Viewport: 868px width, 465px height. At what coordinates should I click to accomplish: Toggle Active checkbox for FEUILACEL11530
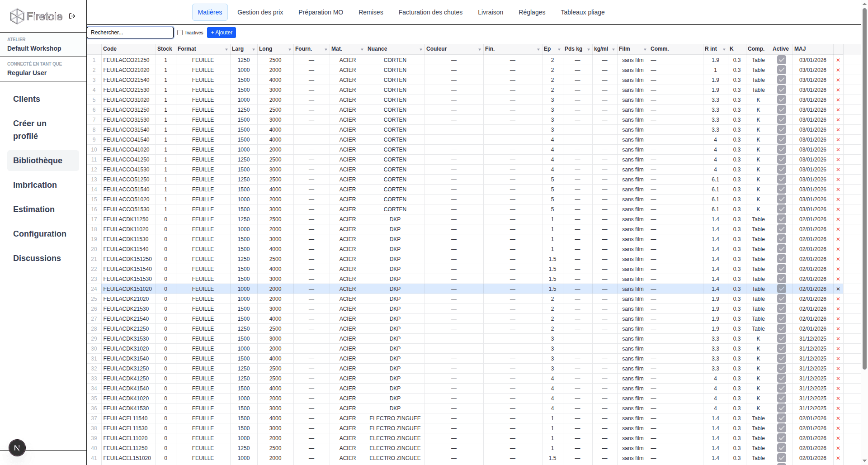coord(782,428)
